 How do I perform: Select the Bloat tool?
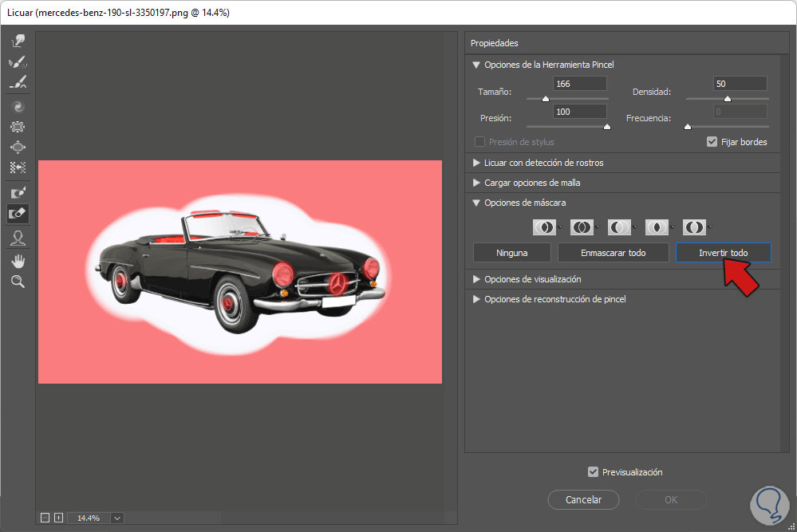pyautogui.click(x=18, y=147)
